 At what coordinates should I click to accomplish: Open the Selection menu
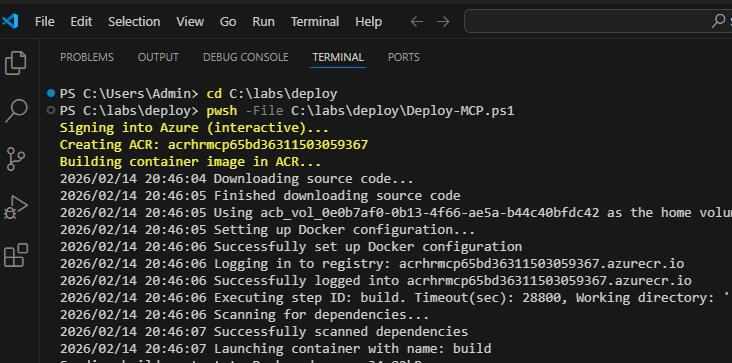[x=134, y=21]
